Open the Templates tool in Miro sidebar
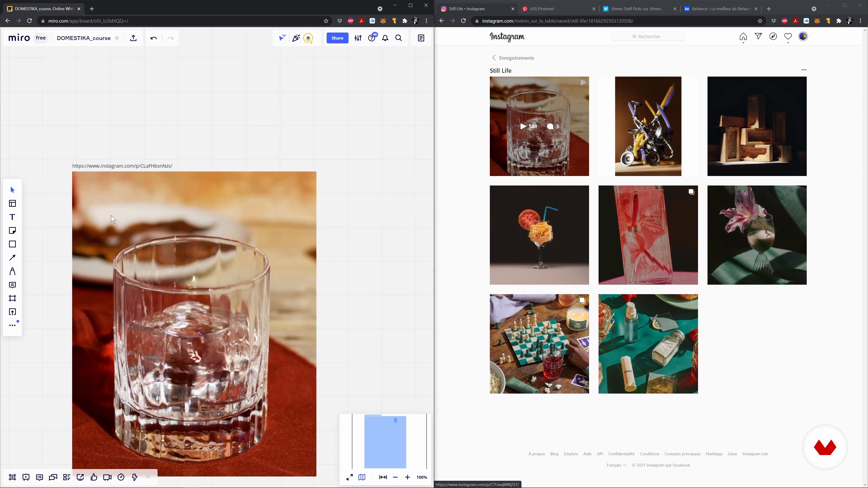Image resolution: width=868 pixels, height=488 pixels. click(x=12, y=203)
